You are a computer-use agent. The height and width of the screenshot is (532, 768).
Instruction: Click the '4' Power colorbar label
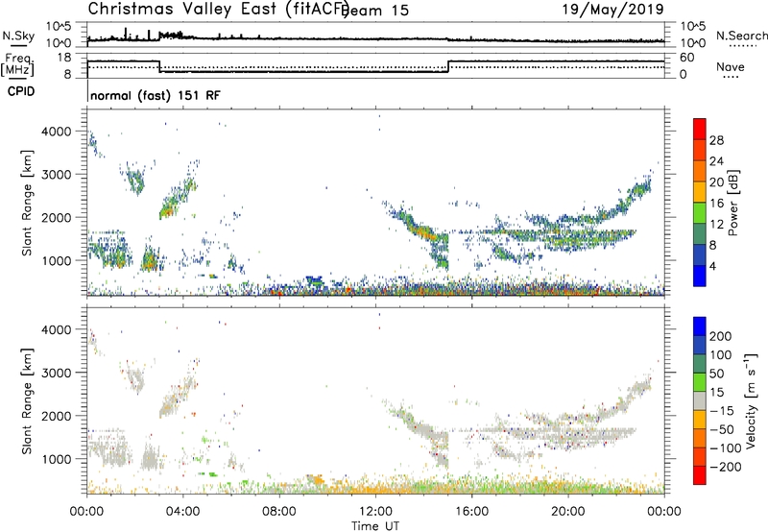coord(713,266)
